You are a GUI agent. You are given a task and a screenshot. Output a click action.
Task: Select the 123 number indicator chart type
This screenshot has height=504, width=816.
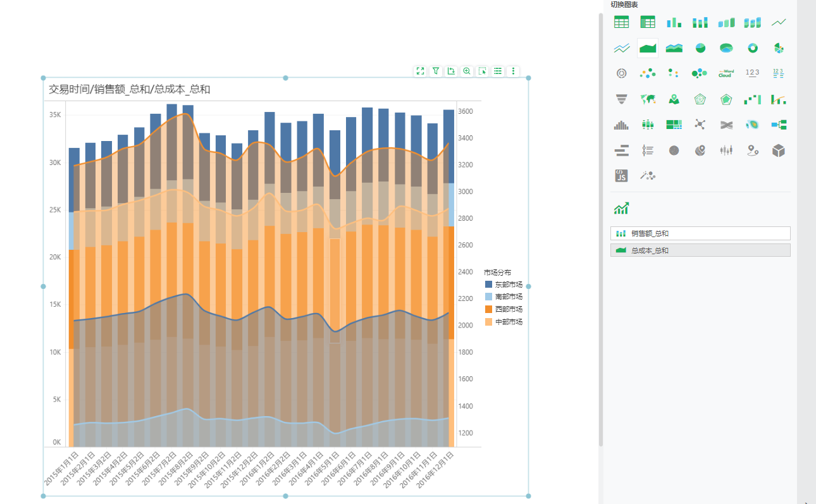(752, 73)
